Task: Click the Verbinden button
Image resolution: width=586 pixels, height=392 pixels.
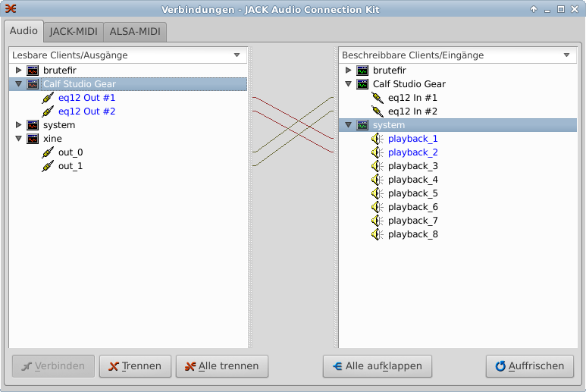Action: (x=53, y=366)
